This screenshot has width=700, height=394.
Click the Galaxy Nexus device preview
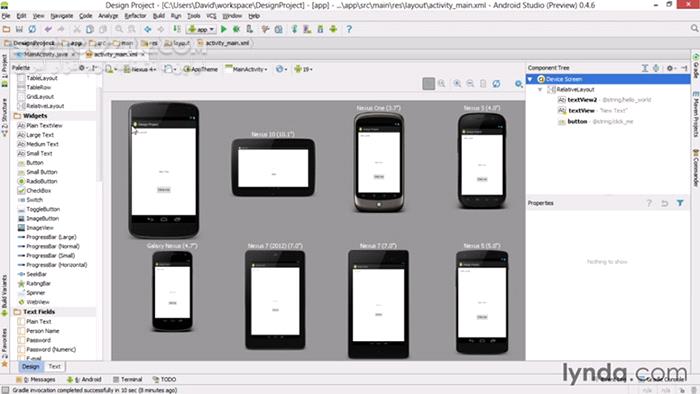click(172, 291)
